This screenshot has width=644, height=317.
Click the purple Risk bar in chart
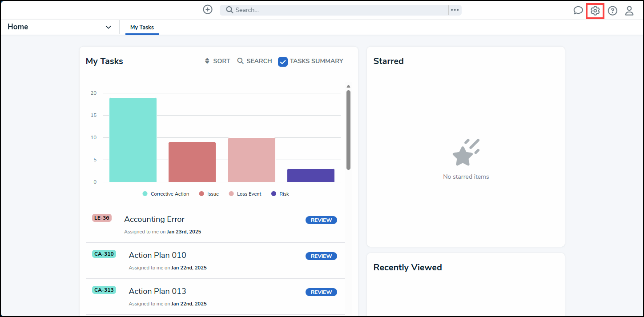pyautogui.click(x=311, y=175)
